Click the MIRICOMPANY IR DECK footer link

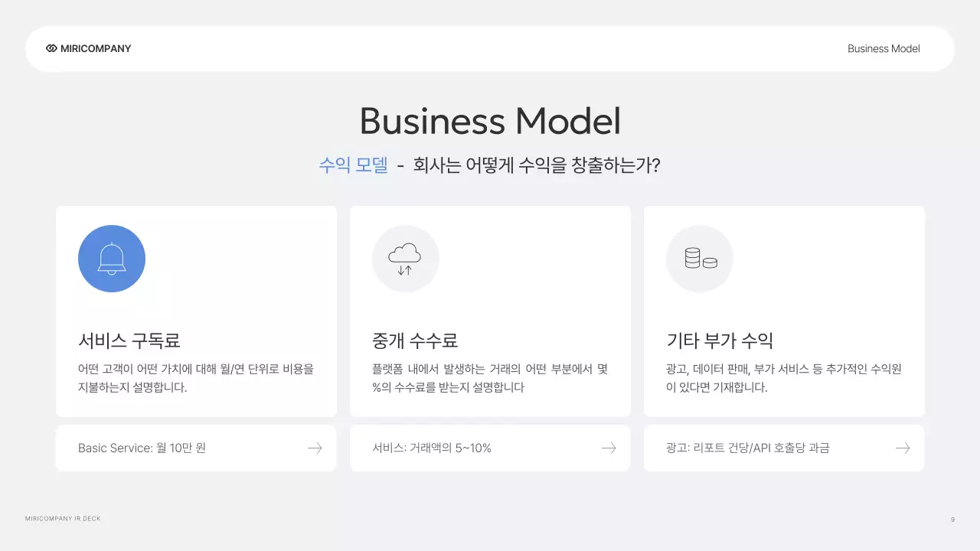pos(64,518)
